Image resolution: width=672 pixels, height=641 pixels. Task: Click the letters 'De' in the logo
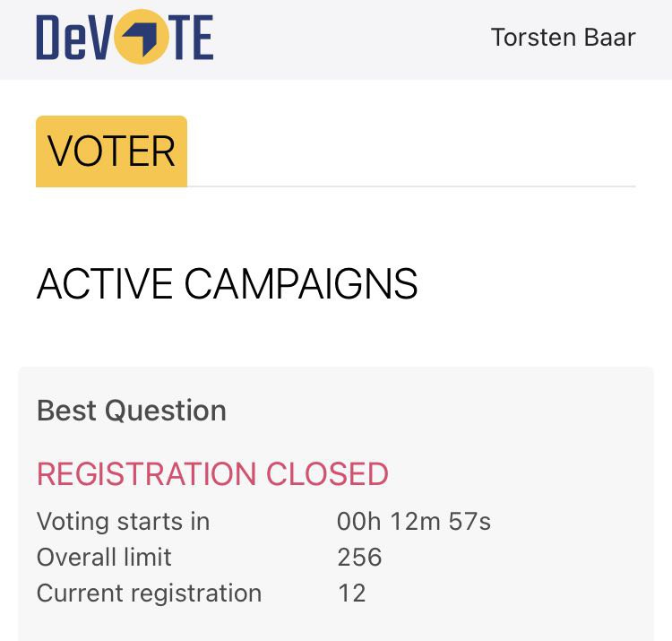coord(62,38)
